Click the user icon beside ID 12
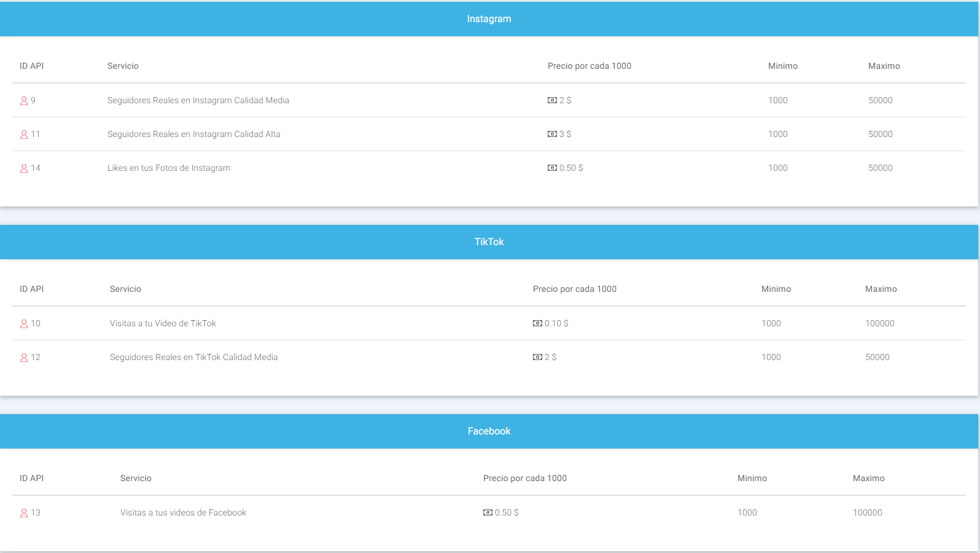 point(24,358)
